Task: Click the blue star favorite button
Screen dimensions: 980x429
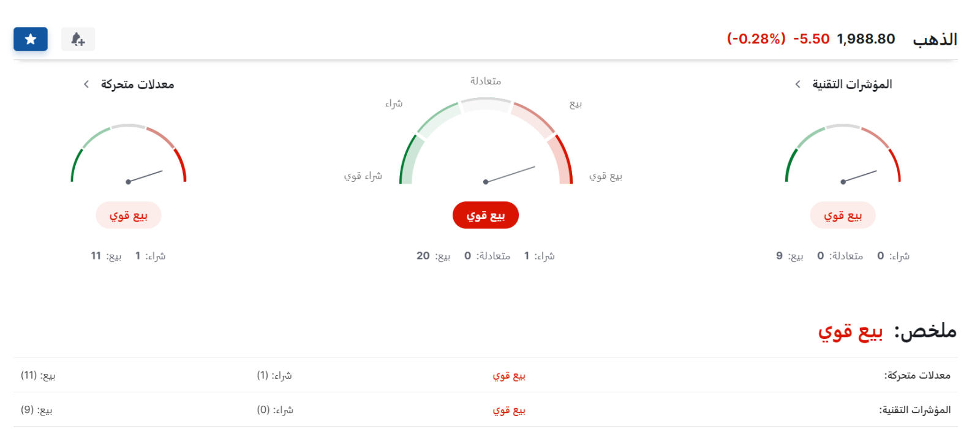Action: point(31,39)
